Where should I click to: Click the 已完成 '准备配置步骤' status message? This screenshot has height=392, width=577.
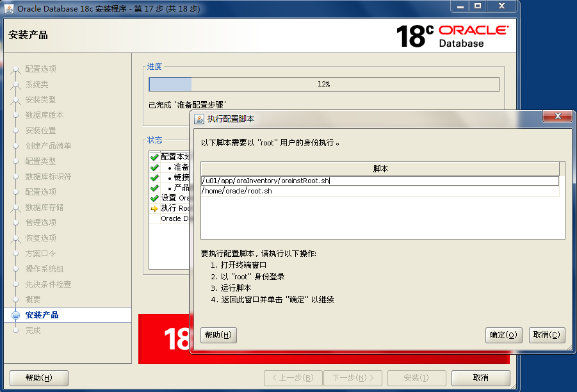tap(187, 105)
